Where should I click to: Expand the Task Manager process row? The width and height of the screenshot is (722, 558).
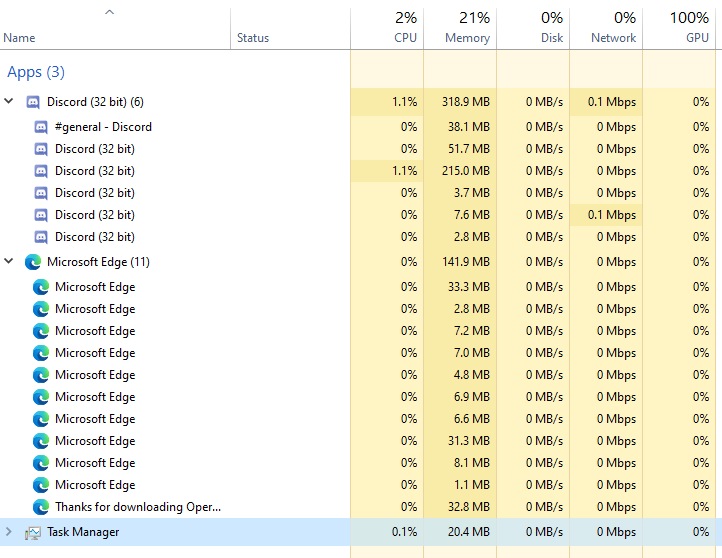tap(9, 532)
